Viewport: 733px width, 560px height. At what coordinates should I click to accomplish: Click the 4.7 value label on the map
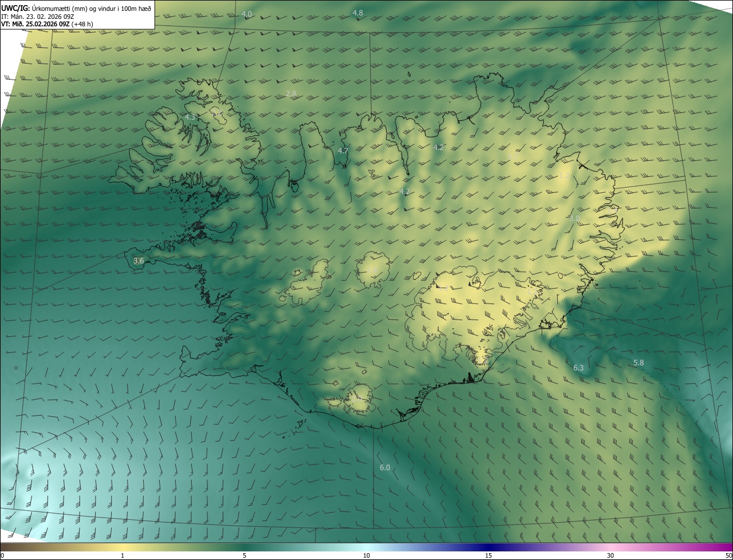tap(343, 151)
